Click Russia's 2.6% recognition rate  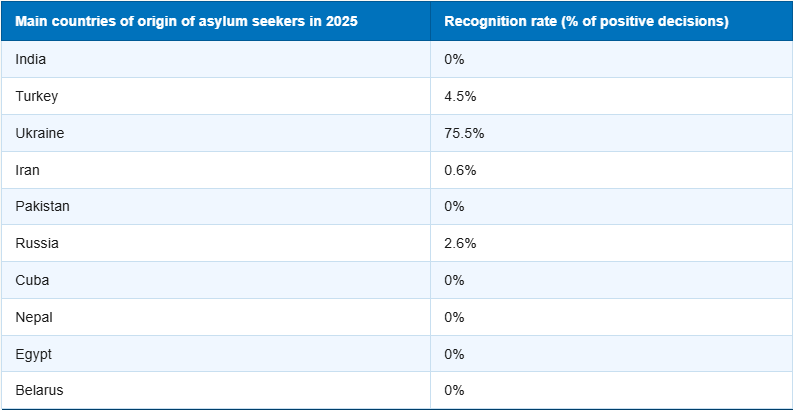tap(460, 243)
